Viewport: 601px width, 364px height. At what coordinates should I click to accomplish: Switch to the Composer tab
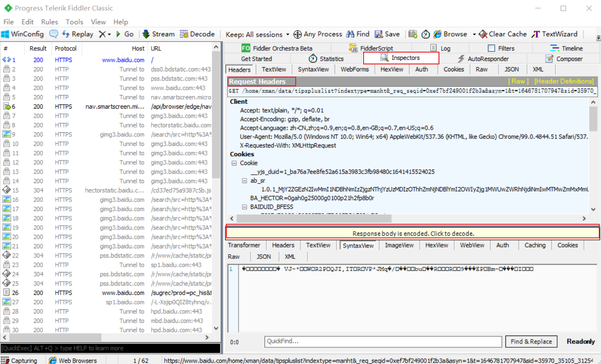click(564, 59)
